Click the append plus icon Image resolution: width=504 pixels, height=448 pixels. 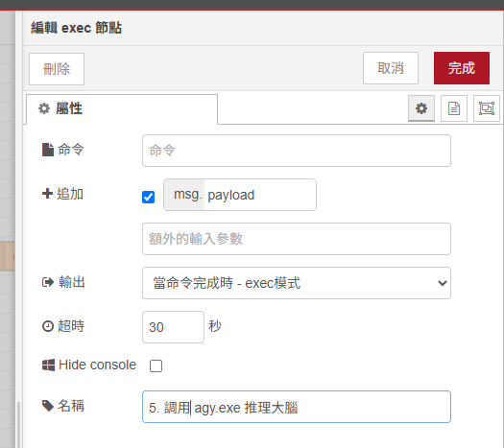point(47,194)
